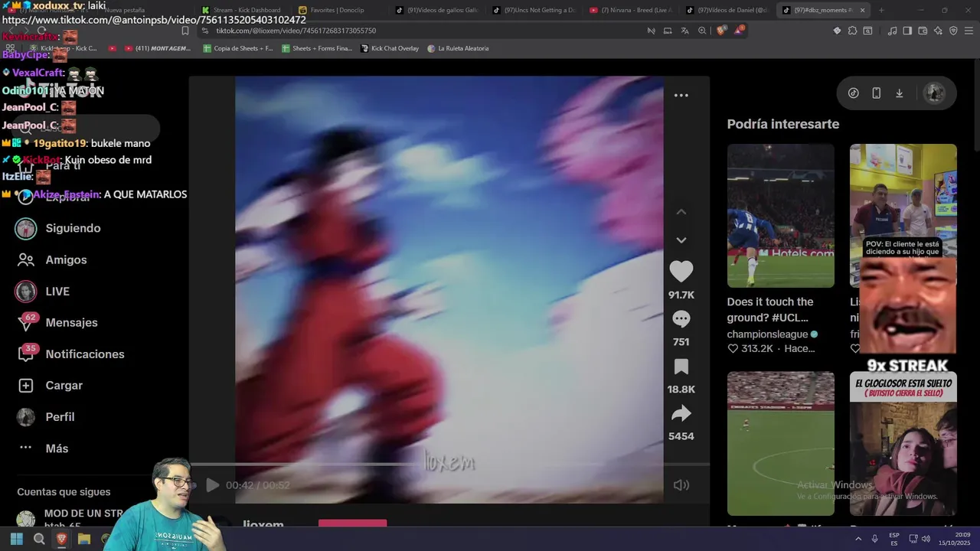
Task: Open 'Copia de Sheets + F...' bookmark
Action: [x=237, y=48]
